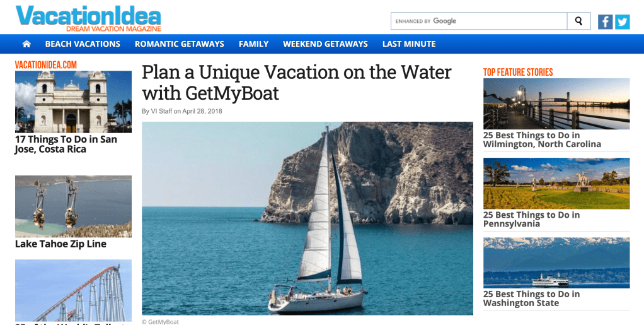The height and width of the screenshot is (325, 644).
Task: Open the Romantic Getaways menu item
Action: [x=180, y=44]
